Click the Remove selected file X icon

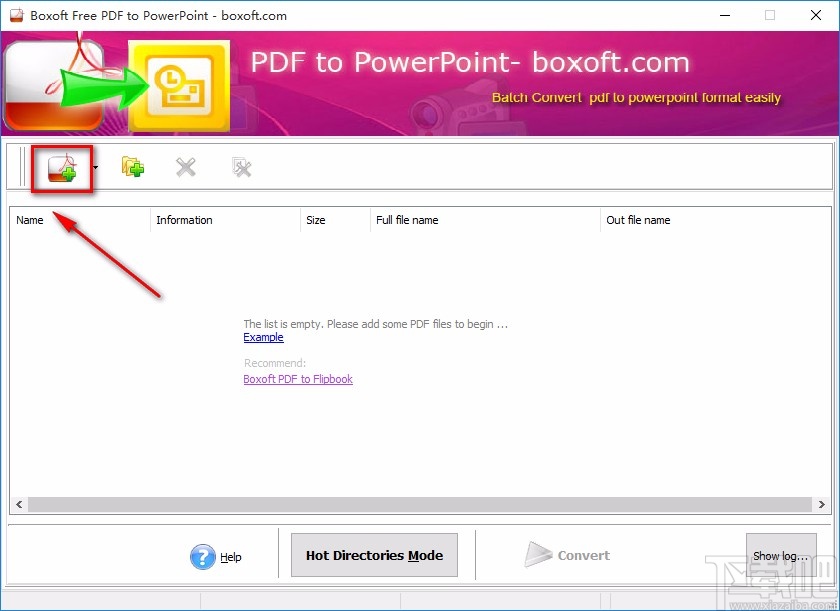tap(186, 168)
